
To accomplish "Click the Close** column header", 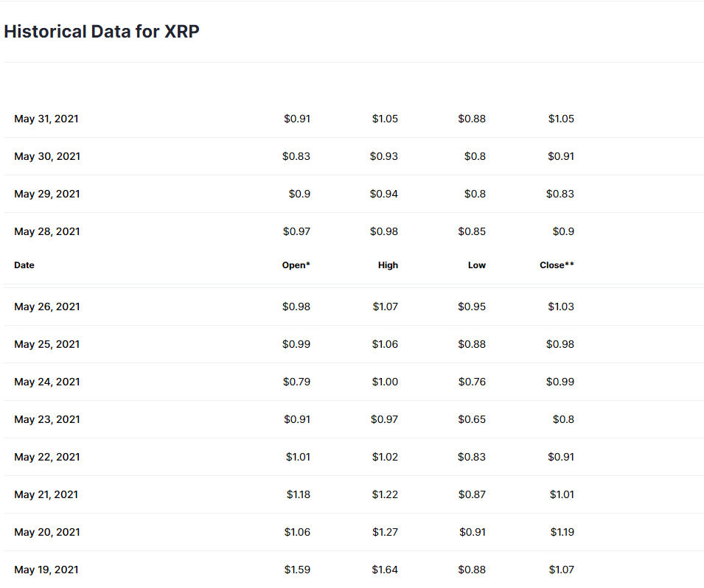I will [557, 265].
